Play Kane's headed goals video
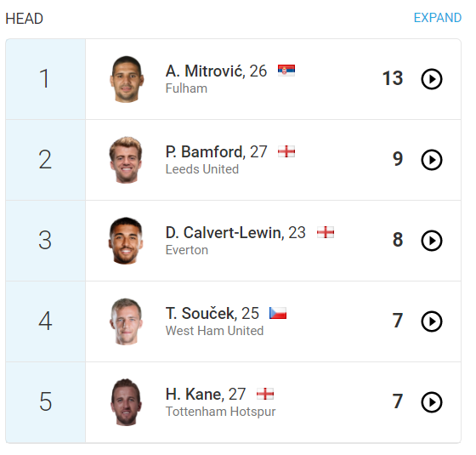 click(432, 402)
